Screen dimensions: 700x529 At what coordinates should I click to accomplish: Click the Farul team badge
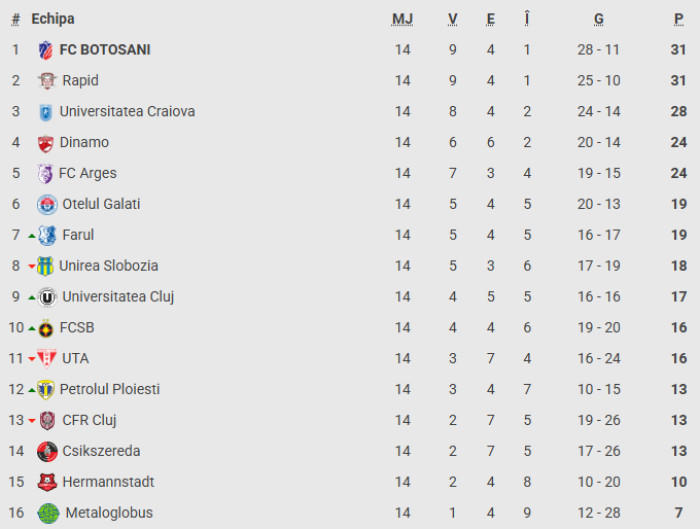pos(47,236)
